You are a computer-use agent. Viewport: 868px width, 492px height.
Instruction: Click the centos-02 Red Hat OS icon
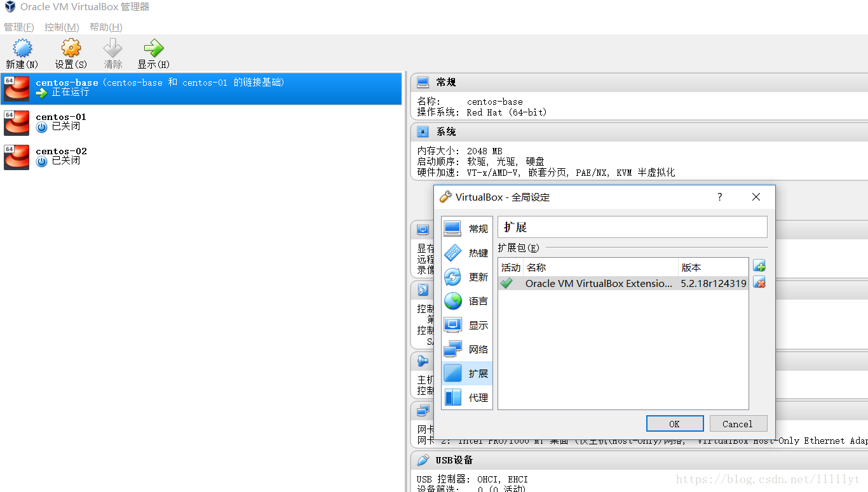tap(17, 157)
